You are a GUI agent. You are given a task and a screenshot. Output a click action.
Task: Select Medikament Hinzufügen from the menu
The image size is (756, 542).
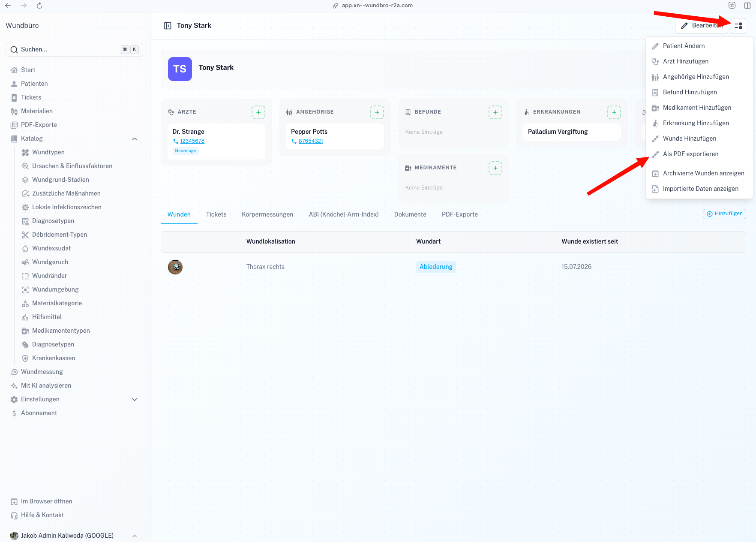click(x=699, y=108)
